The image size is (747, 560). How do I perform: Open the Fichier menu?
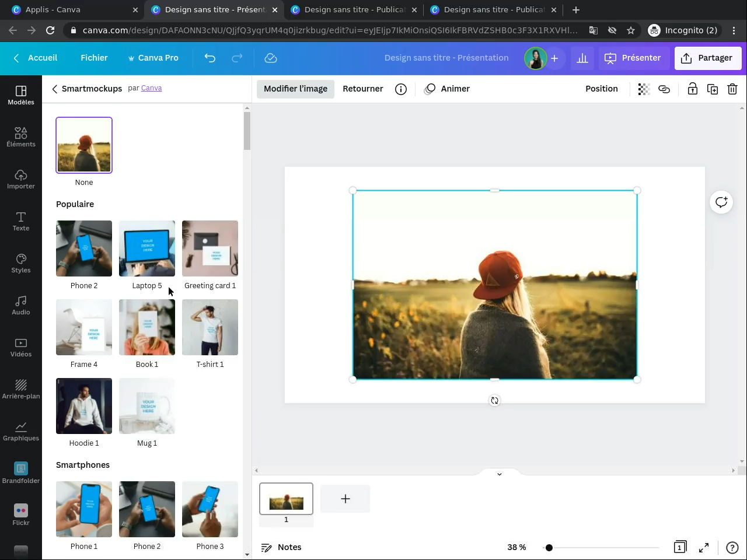tap(94, 58)
